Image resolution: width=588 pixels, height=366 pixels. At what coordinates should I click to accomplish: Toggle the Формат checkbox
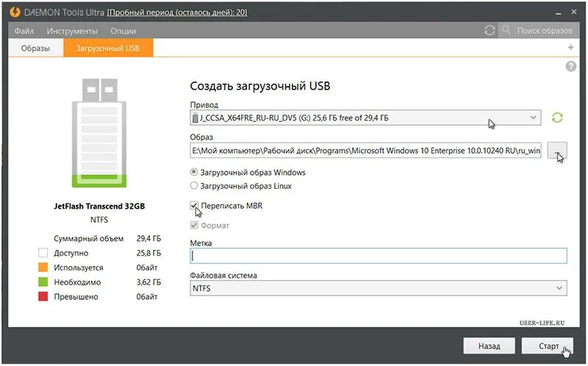[194, 225]
